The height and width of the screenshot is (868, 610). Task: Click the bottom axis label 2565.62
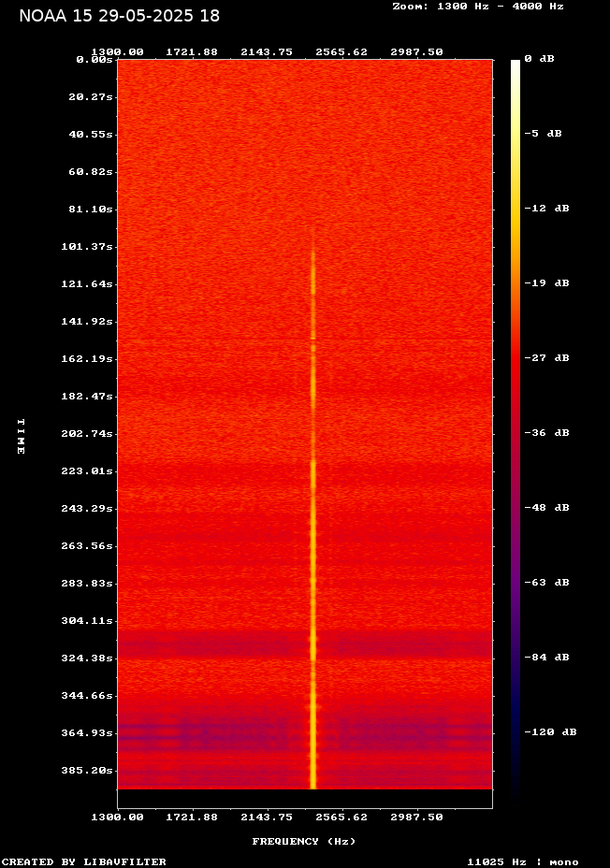341,817
